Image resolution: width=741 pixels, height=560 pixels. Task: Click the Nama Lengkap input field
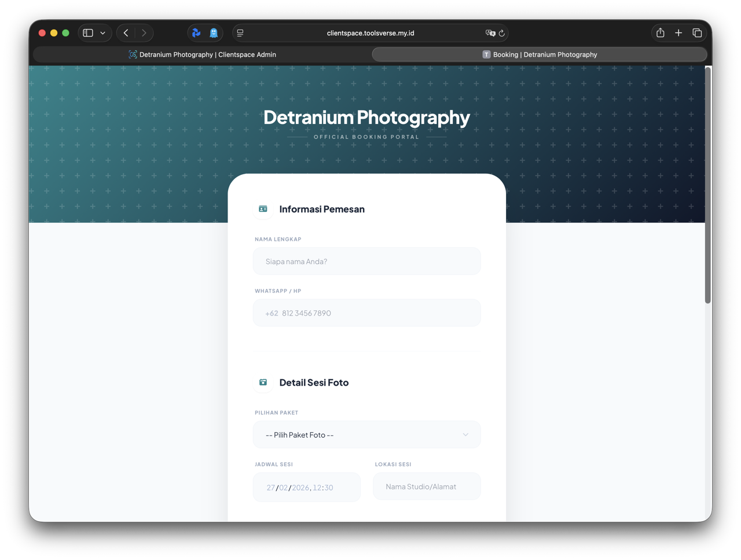(366, 261)
